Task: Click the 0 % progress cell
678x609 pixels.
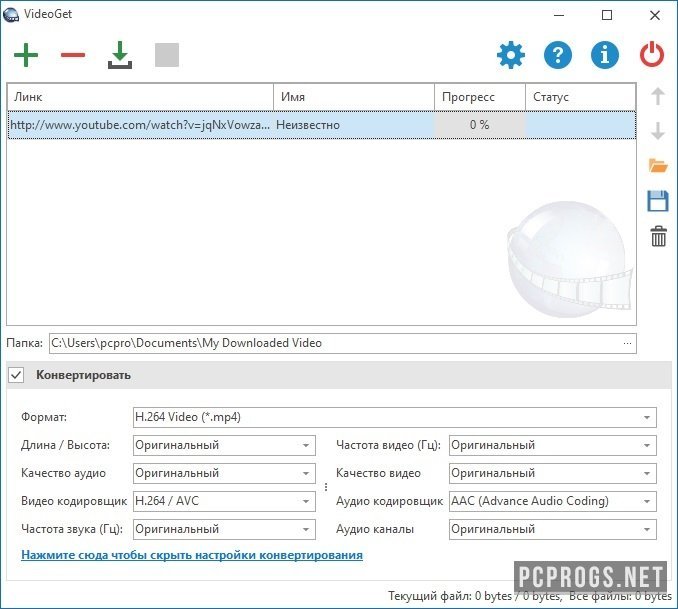Action: pos(480,125)
